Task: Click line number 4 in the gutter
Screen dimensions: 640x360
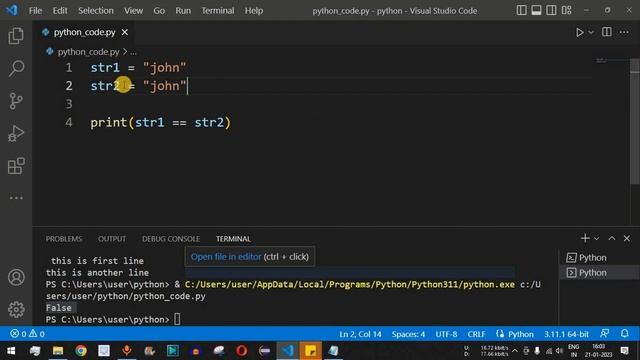Action: click(69, 122)
